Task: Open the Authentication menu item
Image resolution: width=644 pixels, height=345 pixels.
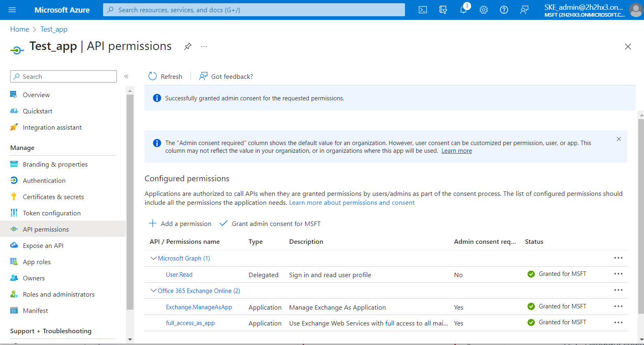Action: coord(44,180)
